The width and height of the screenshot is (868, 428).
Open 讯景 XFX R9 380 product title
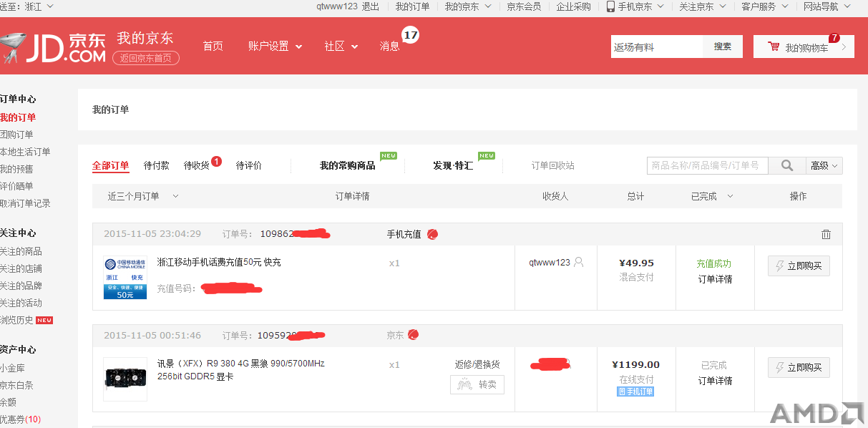[240, 370]
